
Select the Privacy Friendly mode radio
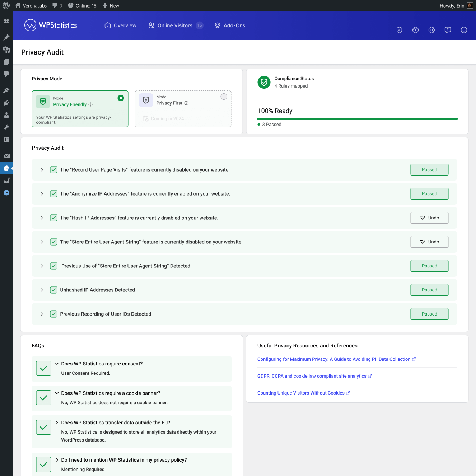pyautogui.click(x=121, y=98)
